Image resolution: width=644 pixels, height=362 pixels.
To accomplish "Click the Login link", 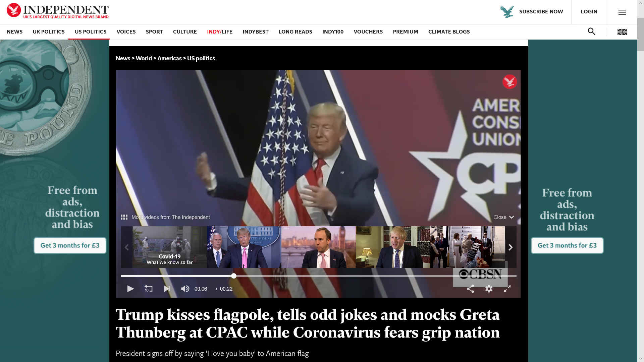I will [x=589, y=12].
